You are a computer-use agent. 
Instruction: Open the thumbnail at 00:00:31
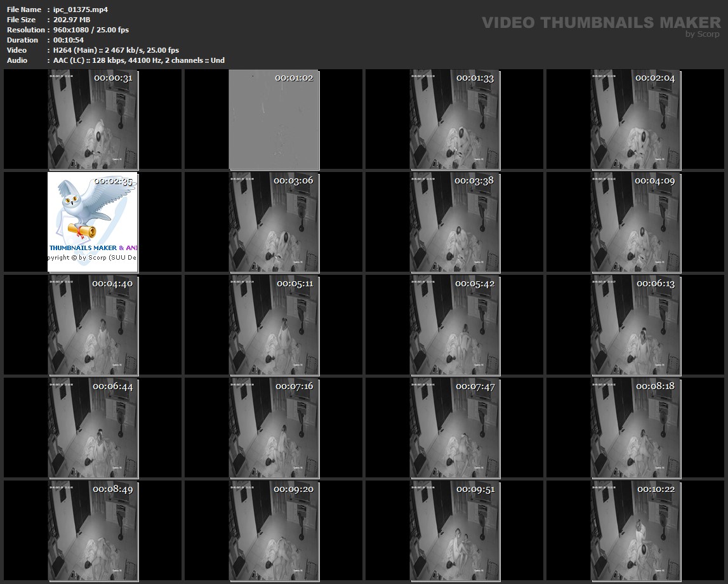click(x=93, y=121)
